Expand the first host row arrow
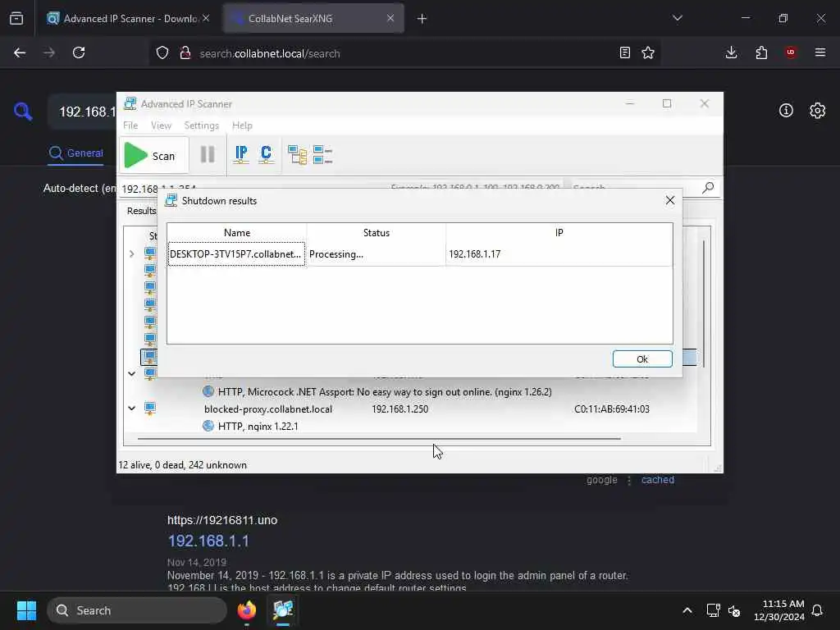 click(132, 253)
